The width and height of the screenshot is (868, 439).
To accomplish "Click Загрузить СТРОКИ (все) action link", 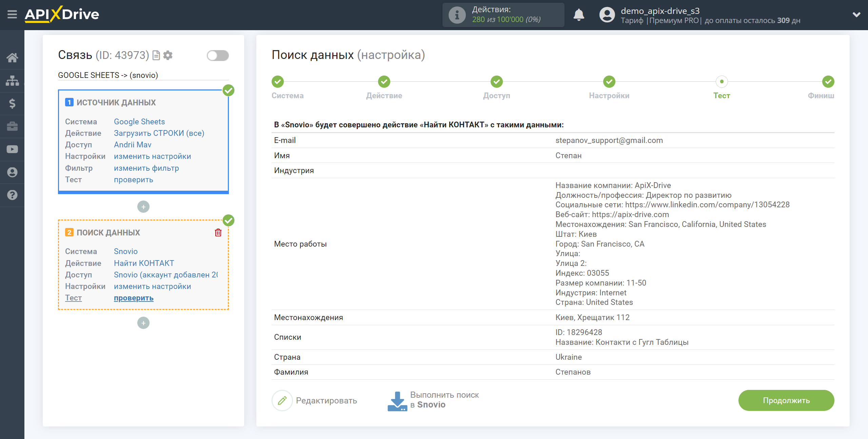I will (x=159, y=133).
